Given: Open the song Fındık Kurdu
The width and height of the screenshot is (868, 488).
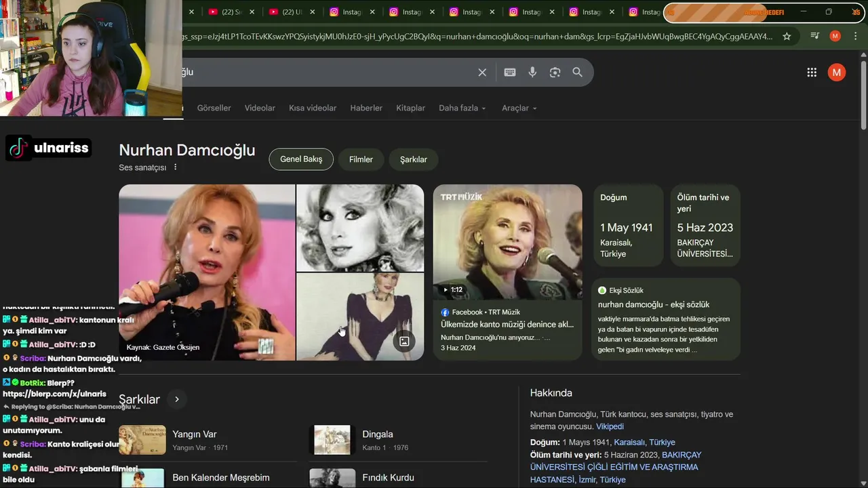Looking at the screenshot, I should coord(388,478).
